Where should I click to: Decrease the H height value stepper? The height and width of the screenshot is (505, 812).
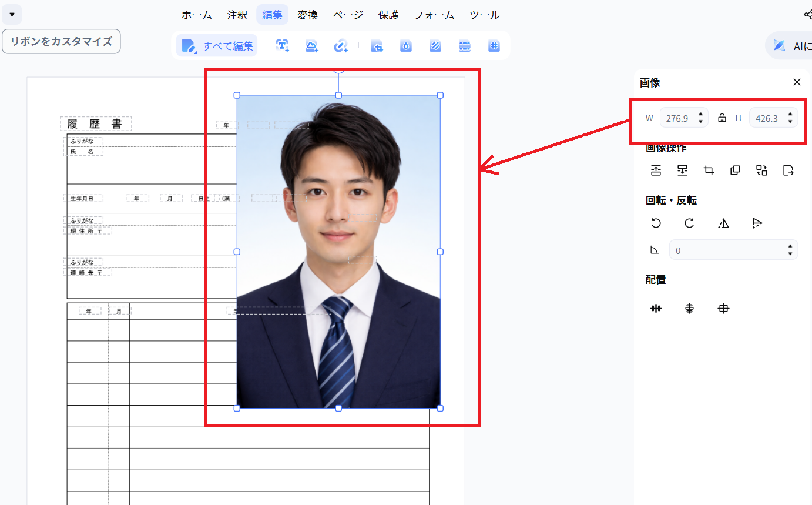pyautogui.click(x=790, y=122)
